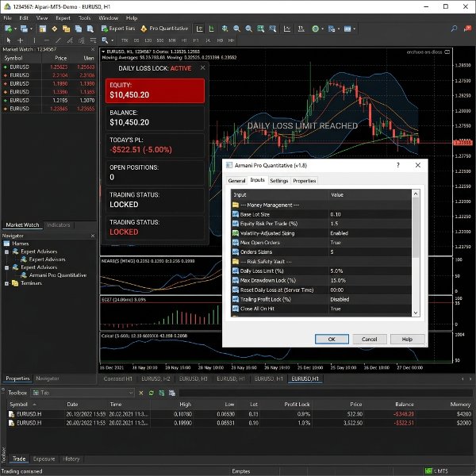This screenshot has width=476, height=476.
Task: Click the inputs list scrollbar thumb
Action: click(x=415, y=228)
